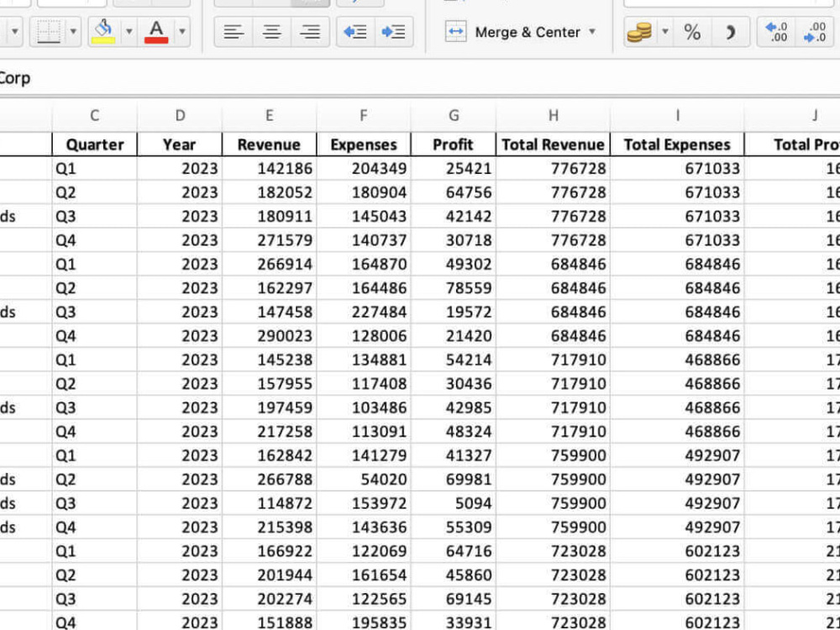Select expenses cell 161654
The width and height of the screenshot is (840, 630).
pos(363,575)
